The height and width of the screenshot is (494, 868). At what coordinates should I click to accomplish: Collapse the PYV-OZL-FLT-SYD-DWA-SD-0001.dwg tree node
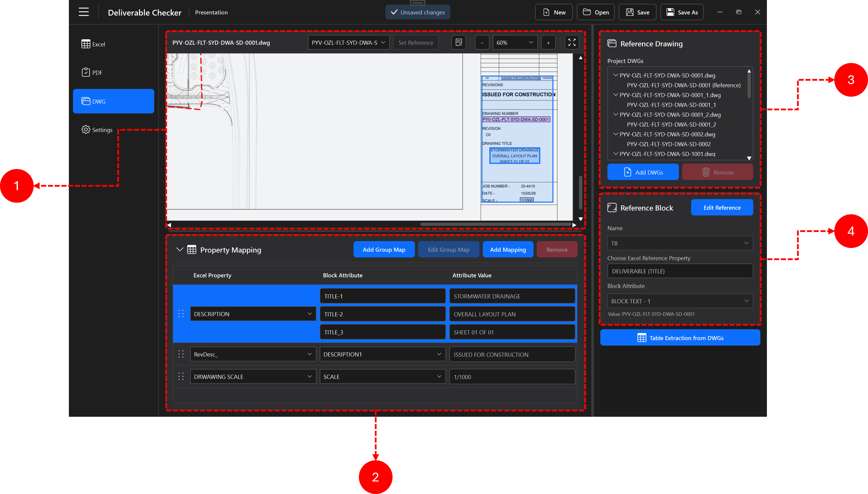[615, 75]
